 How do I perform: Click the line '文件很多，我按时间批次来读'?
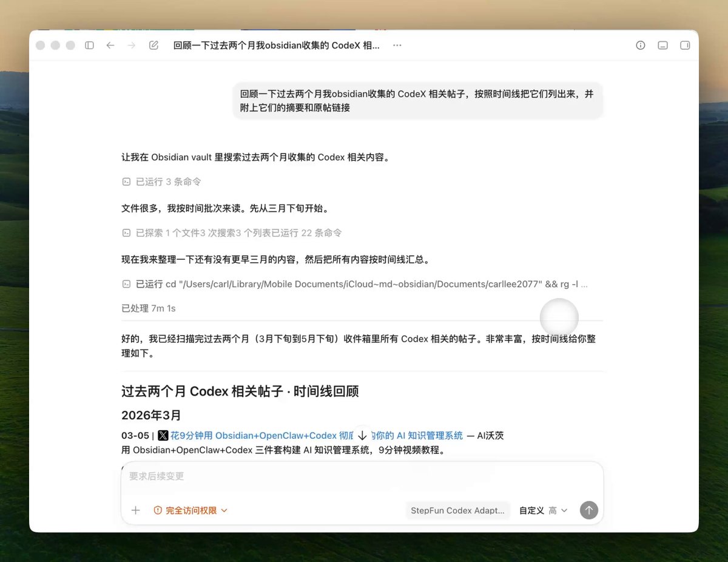pos(226,209)
